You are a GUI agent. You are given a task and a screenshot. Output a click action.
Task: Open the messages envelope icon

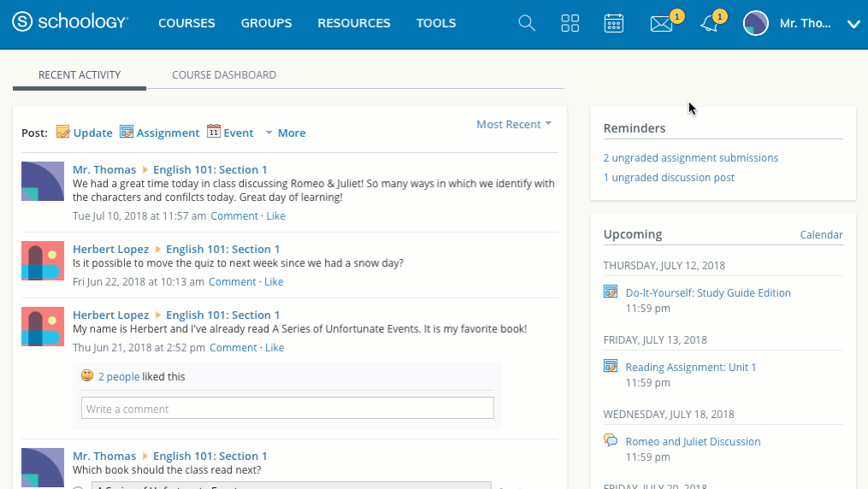(661, 24)
